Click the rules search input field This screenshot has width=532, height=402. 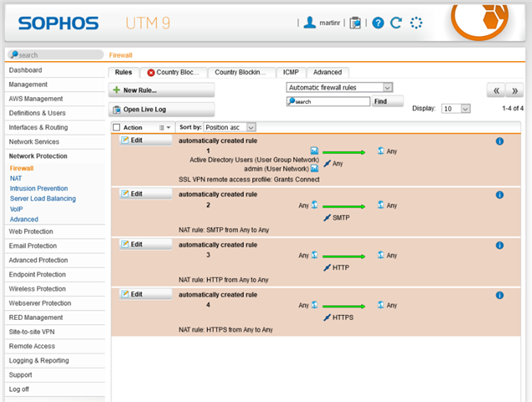(328, 101)
